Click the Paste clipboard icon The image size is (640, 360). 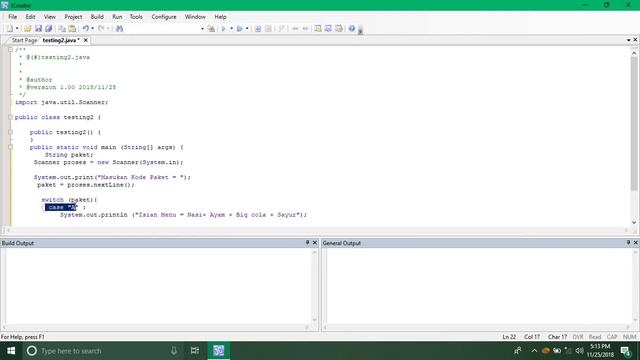(72, 29)
